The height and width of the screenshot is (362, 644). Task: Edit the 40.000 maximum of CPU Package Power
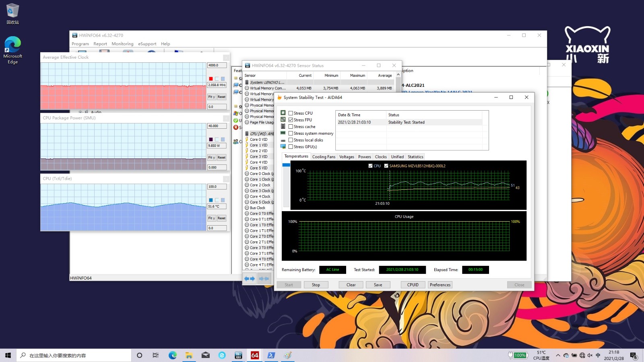click(217, 126)
